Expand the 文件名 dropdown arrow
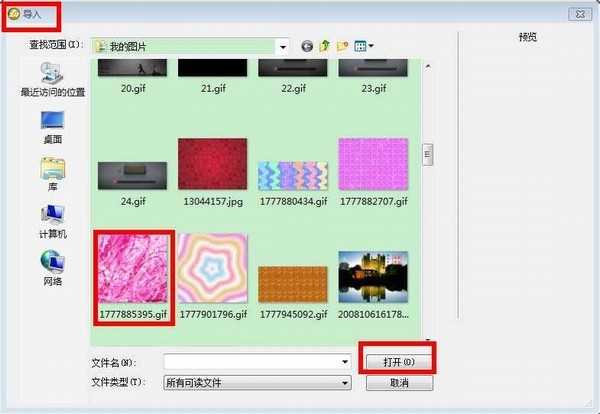Viewport: 600px width, 414px height. pyautogui.click(x=344, y=361)
